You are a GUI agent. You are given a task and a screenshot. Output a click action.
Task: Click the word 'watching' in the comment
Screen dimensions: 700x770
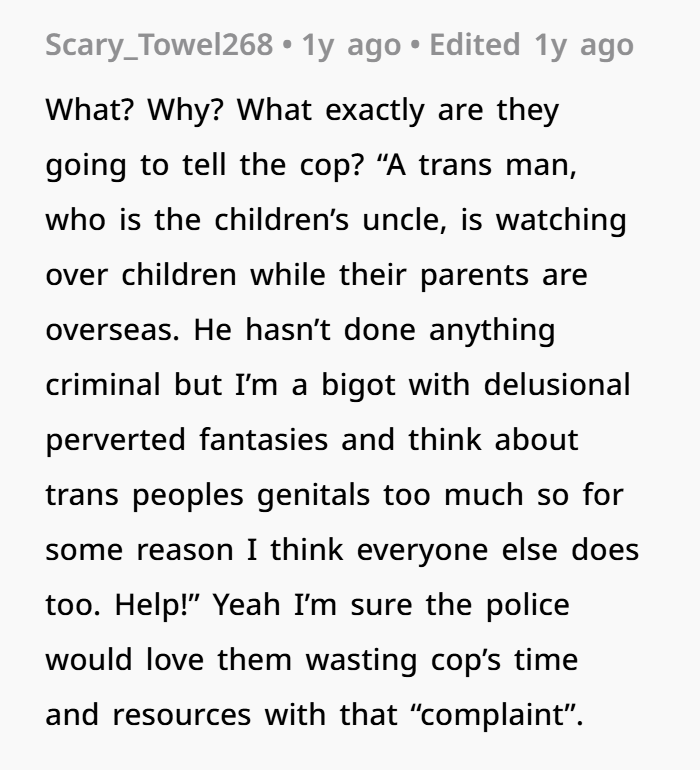click(561, 220)
